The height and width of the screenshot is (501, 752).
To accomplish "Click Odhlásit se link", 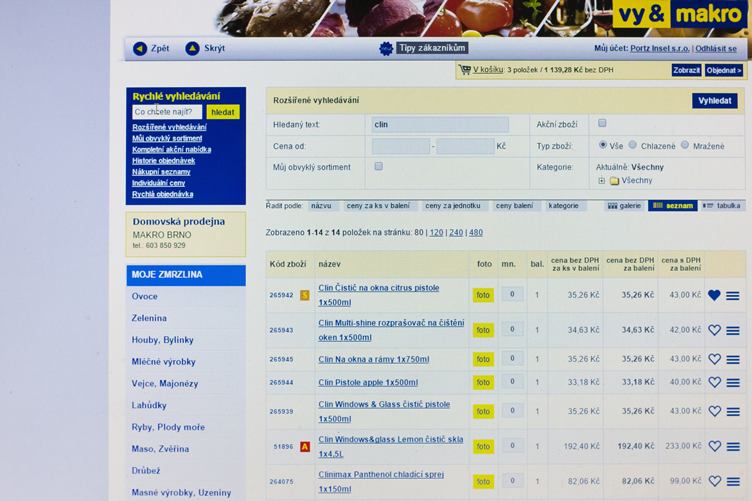I will 716,48.
